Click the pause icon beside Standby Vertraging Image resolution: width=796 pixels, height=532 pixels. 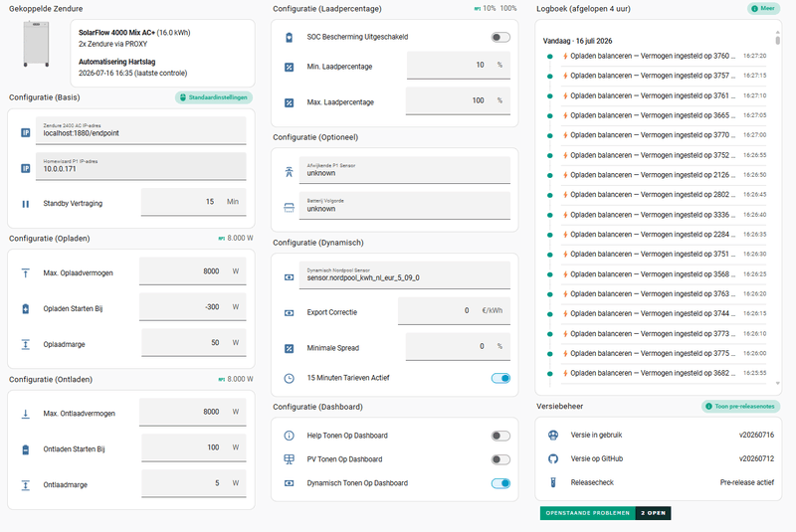pyautogui.click(x=26, y=204)
